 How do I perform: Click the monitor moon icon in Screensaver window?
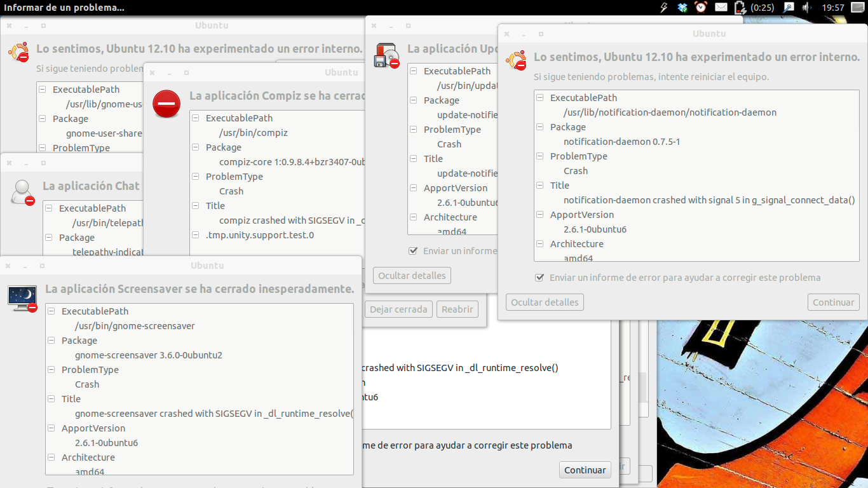22,298
